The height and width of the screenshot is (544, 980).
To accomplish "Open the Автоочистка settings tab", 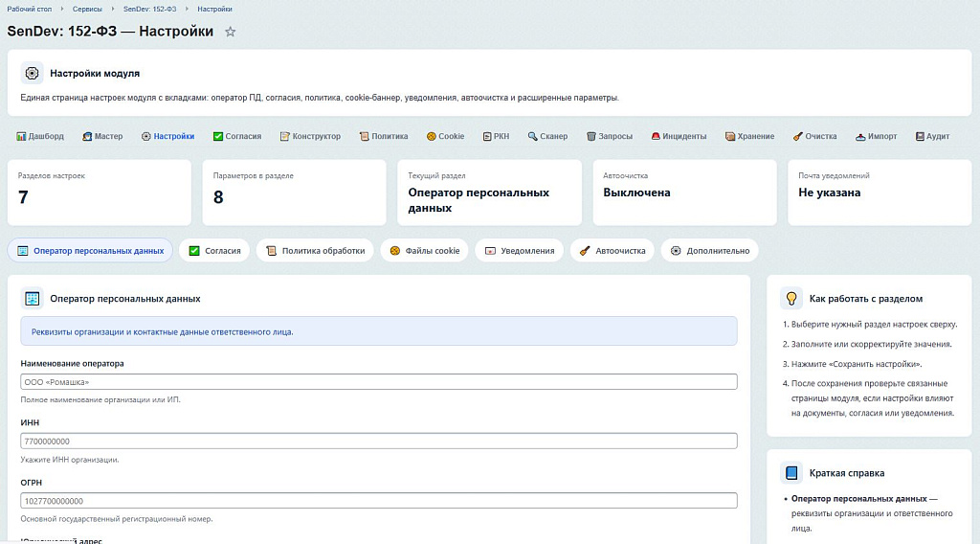I will pos(612,251).
